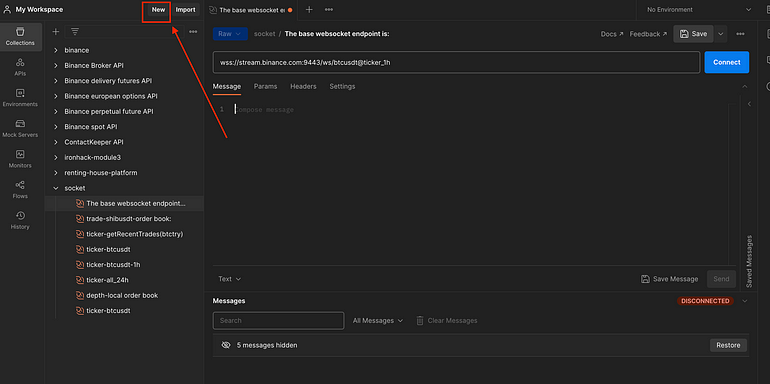
Task: Click the Clear Messages button
Action: click(x=447, y=320)
